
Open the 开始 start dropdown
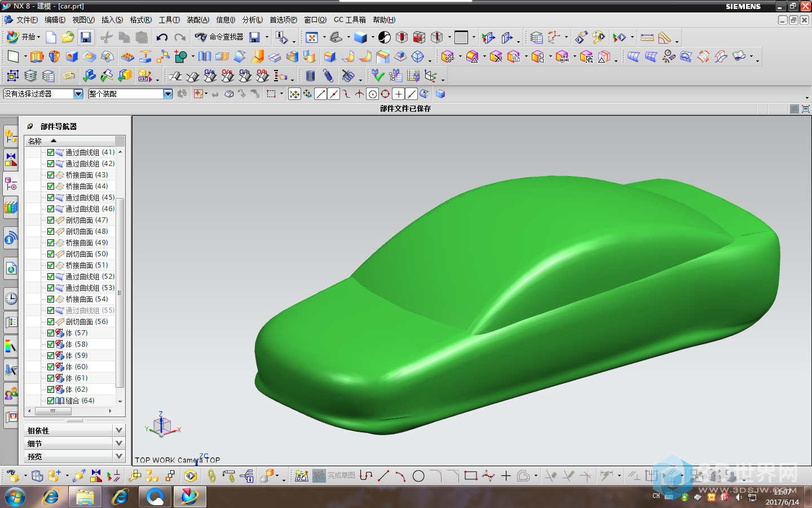24,37
